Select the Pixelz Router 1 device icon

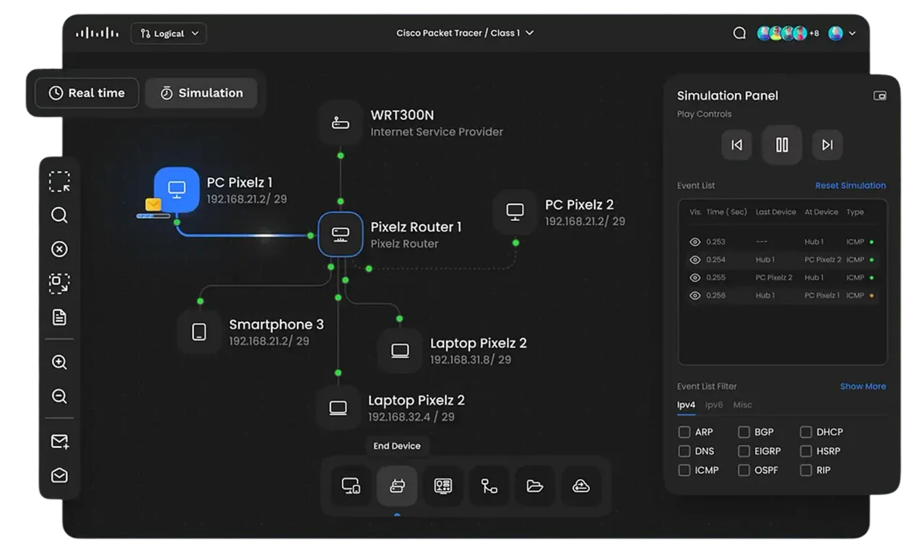[x=340, y=234]
